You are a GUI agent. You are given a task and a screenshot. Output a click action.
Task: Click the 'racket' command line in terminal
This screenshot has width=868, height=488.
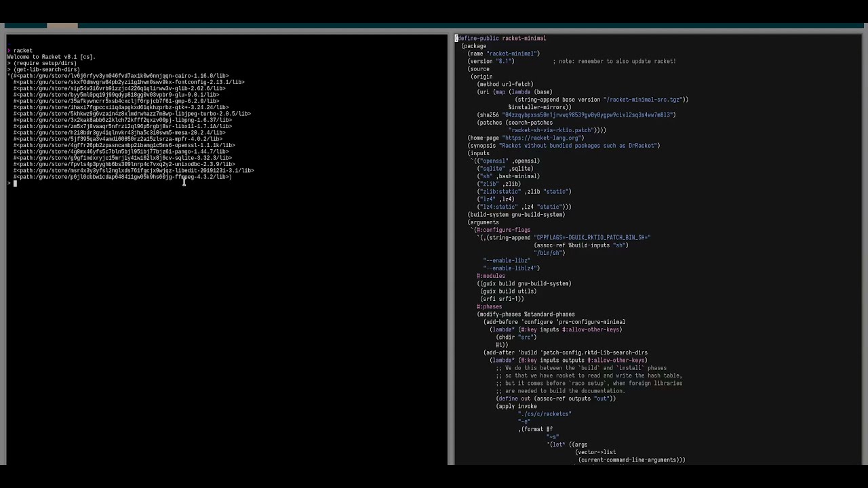[x=22, y=51]
